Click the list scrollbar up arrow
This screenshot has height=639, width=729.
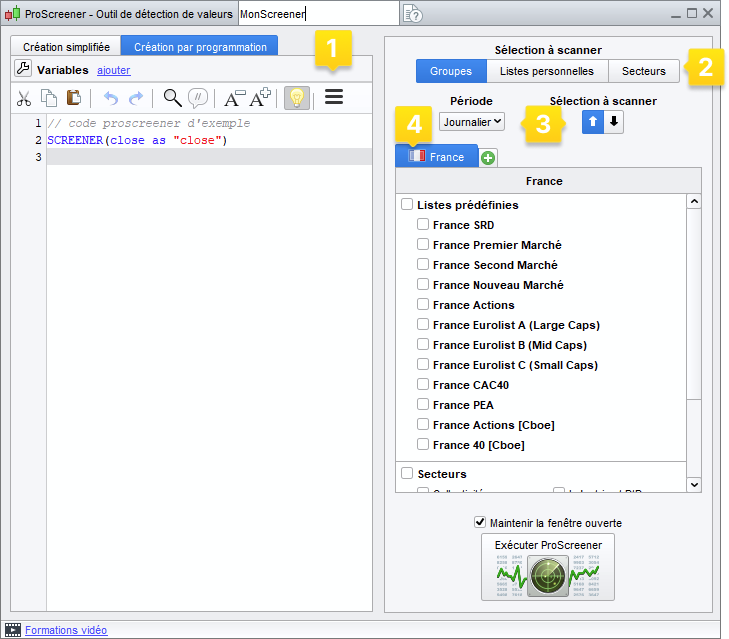(x=694, y=201)
